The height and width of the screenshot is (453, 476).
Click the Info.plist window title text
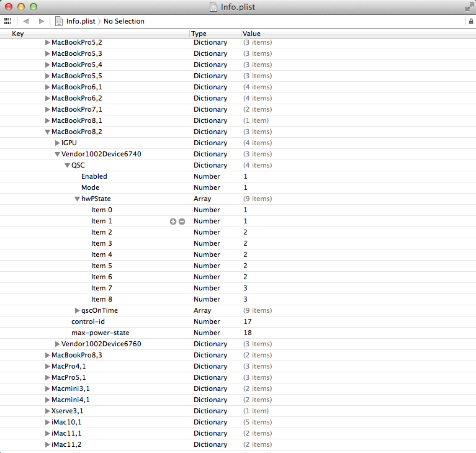point(238,7)
